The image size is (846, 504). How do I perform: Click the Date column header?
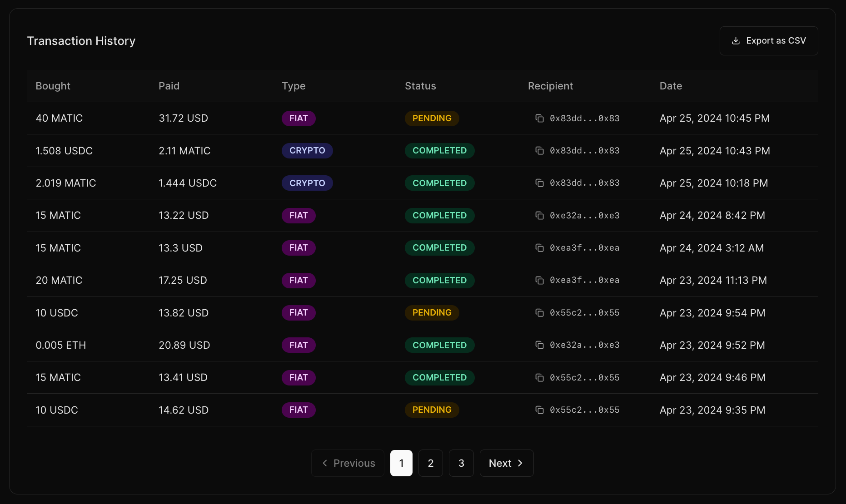coord(671,86)
